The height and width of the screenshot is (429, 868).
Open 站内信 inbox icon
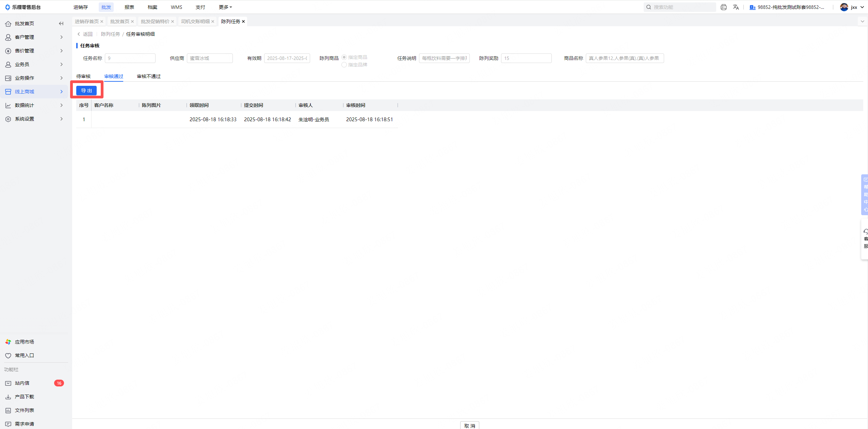[8, 383]
